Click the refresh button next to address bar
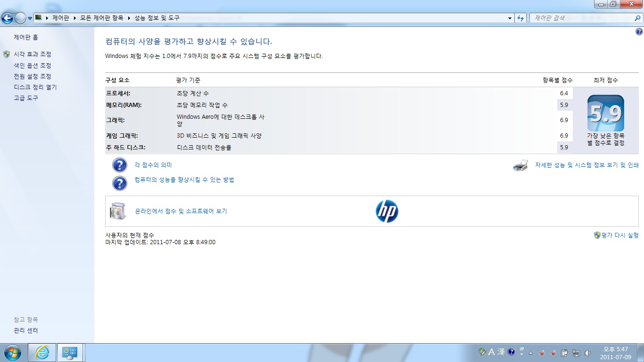This screenshot has width=644, height=362. pos(520,18)
